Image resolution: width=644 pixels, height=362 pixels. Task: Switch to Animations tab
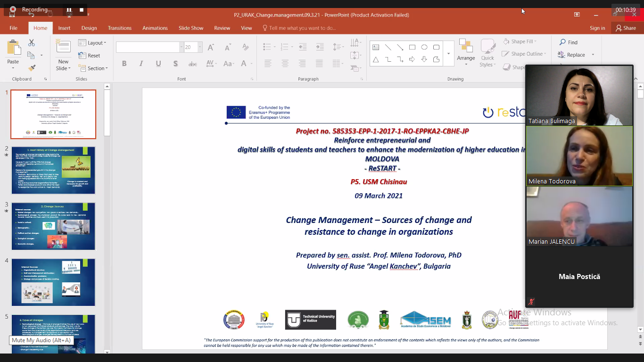(x=155, y=28)
